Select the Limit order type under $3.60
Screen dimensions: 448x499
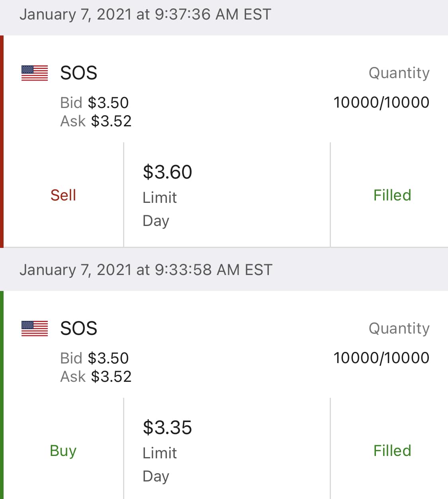click(x=160, y=198)
